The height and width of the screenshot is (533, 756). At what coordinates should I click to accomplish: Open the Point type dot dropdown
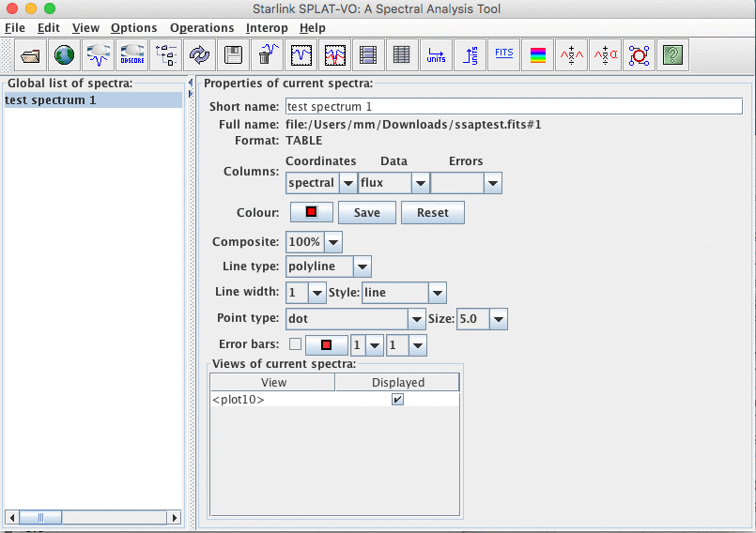416,319
